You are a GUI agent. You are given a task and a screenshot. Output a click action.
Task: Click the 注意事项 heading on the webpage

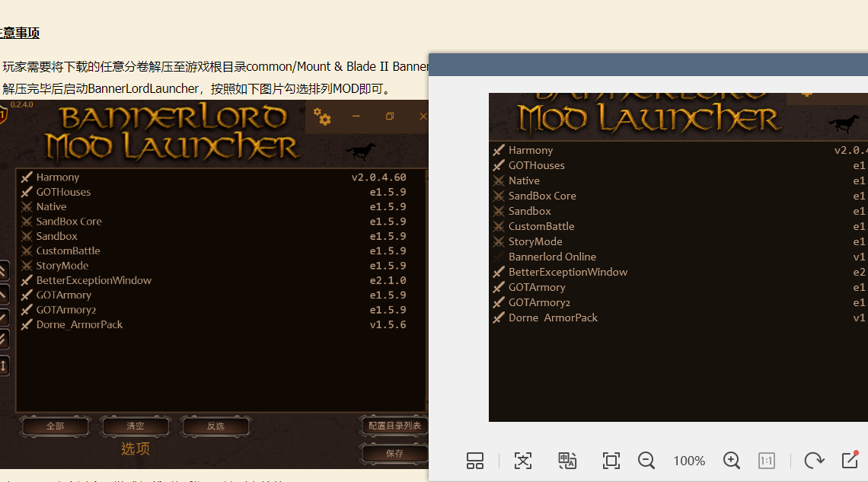20,33
